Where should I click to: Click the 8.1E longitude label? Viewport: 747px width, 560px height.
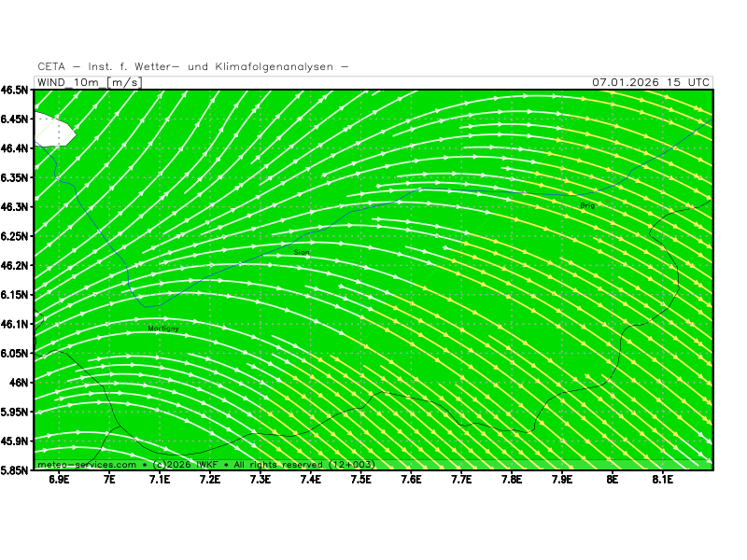662,480
